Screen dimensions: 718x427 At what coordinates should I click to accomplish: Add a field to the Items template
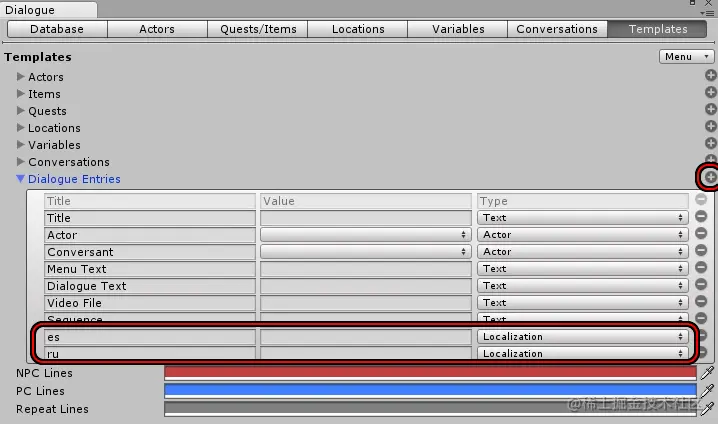(710, 92)
